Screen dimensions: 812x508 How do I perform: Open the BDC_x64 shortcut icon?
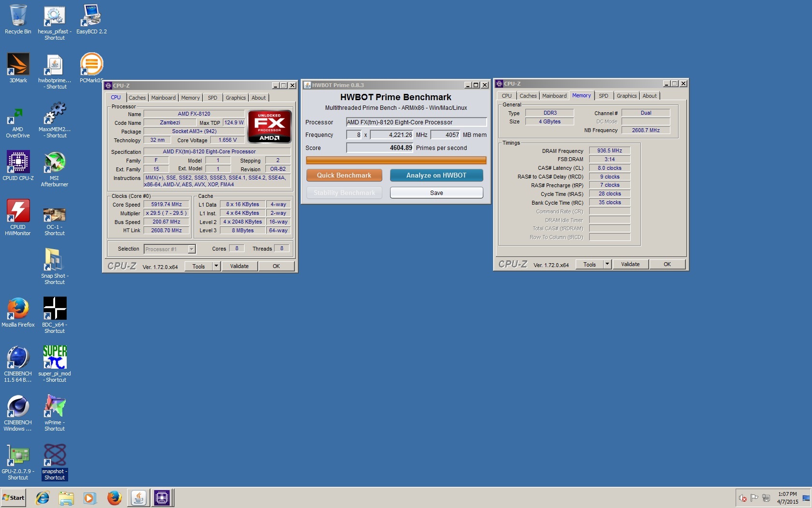(55, 315)
